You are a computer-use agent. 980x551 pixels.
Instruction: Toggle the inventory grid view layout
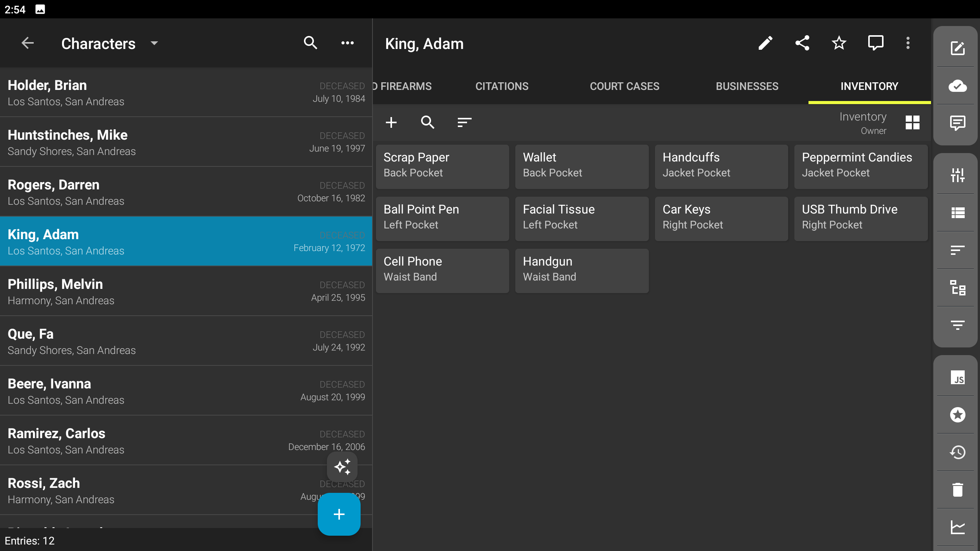point(912,123)
